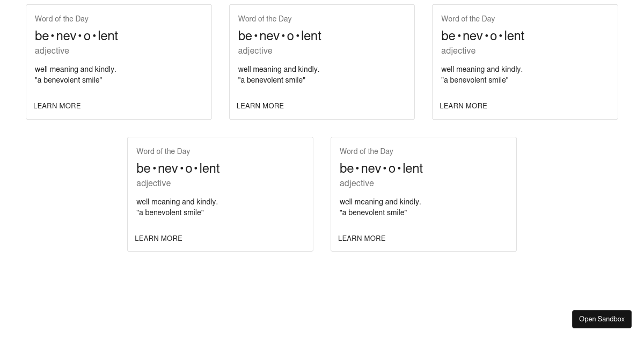Select the be•nev•o•lent heading in top-middle card

click(x=280, y=36)
